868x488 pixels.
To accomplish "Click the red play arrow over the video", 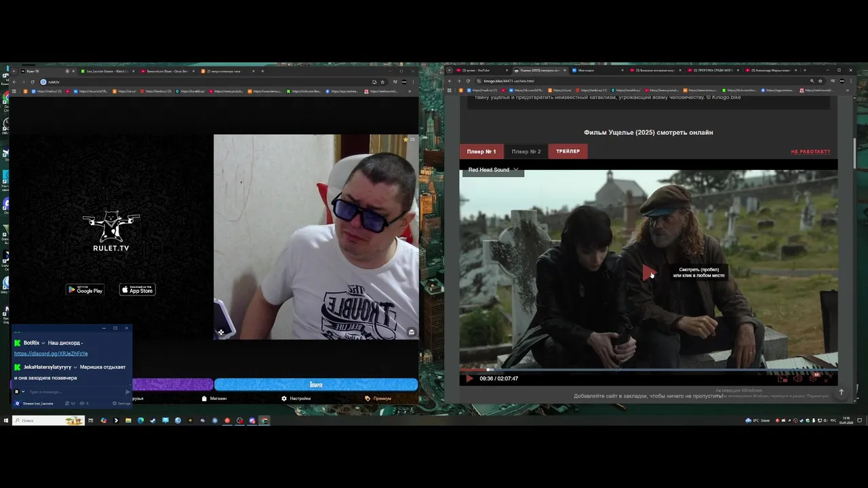I will (649, 272).
